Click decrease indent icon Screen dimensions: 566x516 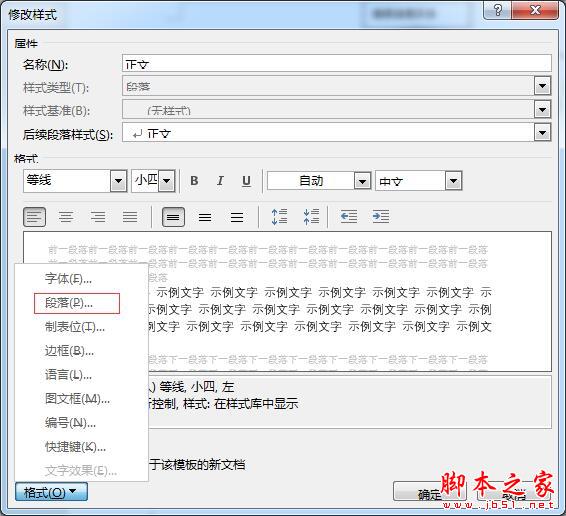(x=349, y=217)
